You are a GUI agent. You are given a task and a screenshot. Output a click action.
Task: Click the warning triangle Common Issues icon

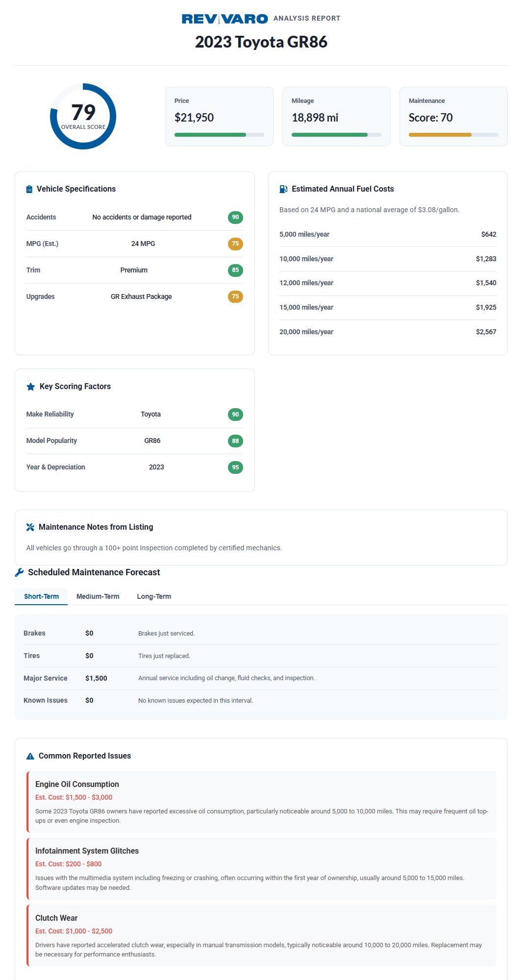pyautogui.click(x=30, y=756)
